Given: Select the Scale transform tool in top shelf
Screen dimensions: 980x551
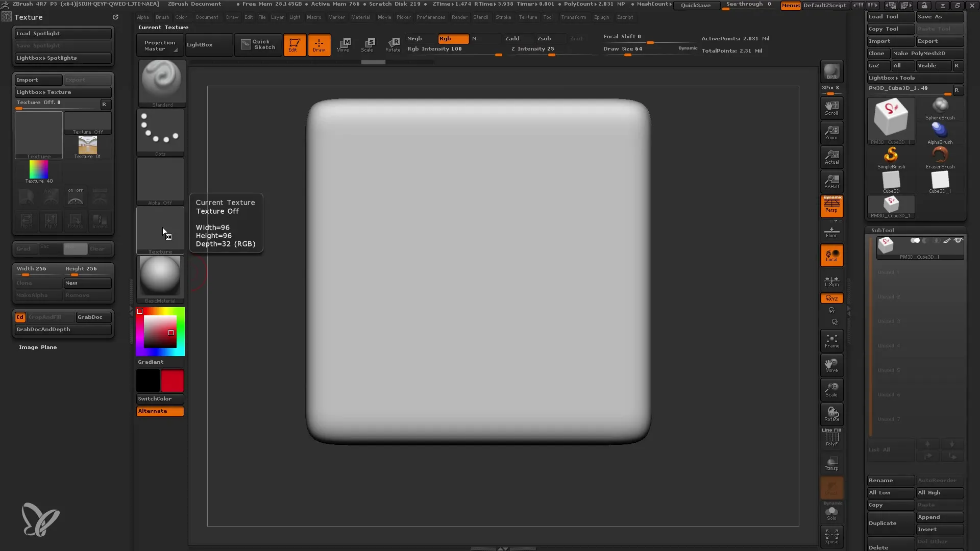Looking at the screenshot, I should pos(367,45).
